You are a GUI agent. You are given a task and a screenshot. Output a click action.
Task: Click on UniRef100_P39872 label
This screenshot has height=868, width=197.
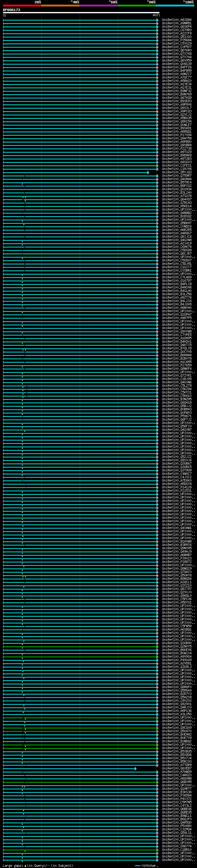[x=177, y=562]
